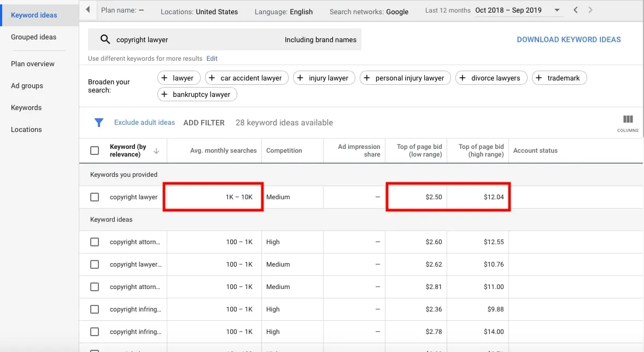Check the 'copyright lawyer' keyword checkbox
The image size is (644, 352).
click(x=95, y=197)
